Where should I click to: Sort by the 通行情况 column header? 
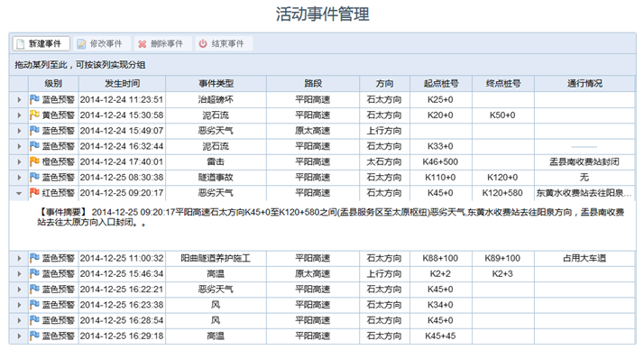click(584, 84)
